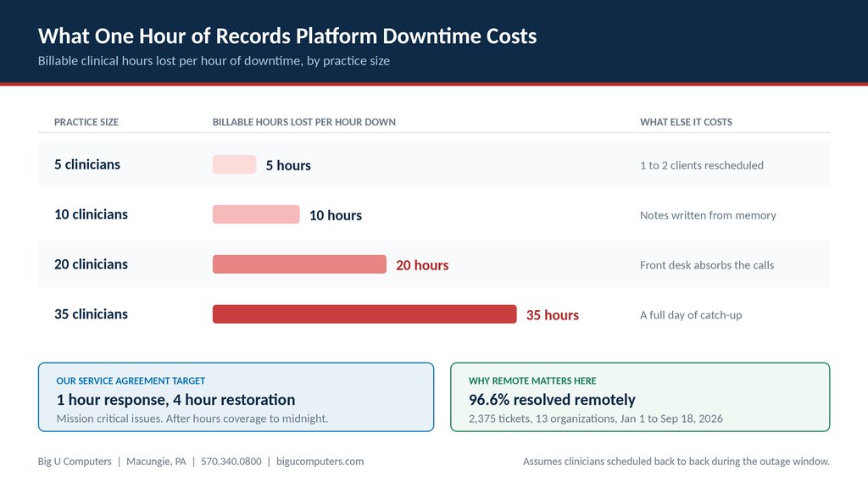Image resolution: width=868 pixels, height=488 pixels.
Task: Click the pink bar beside '10 hours'
Action: coord(256,214)
